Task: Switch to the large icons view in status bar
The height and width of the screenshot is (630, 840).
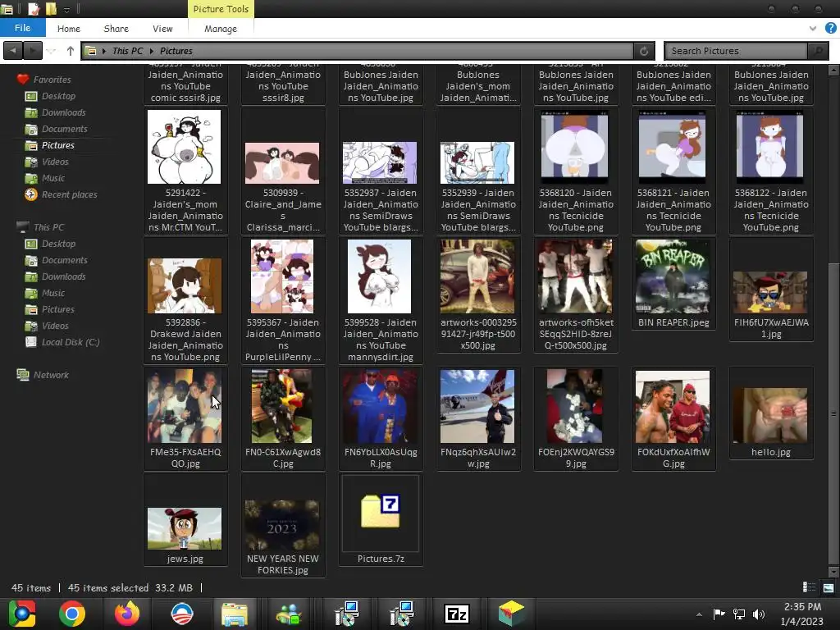Action: (829, 587)
